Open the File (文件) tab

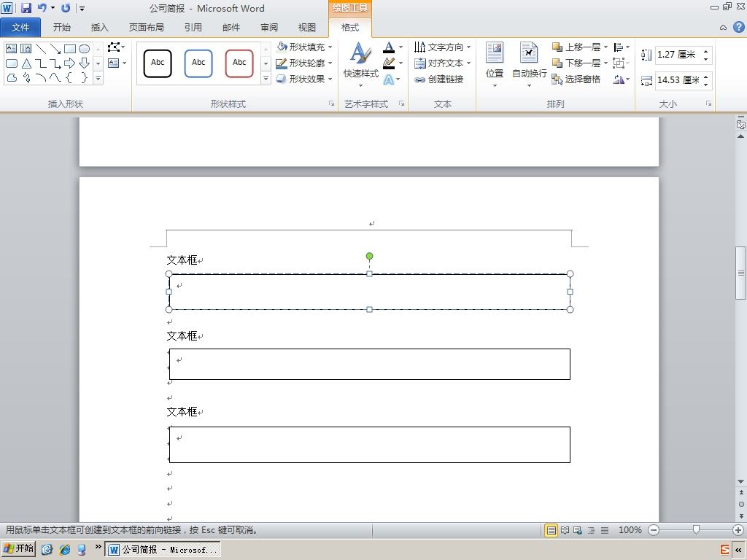pos(20,28)
